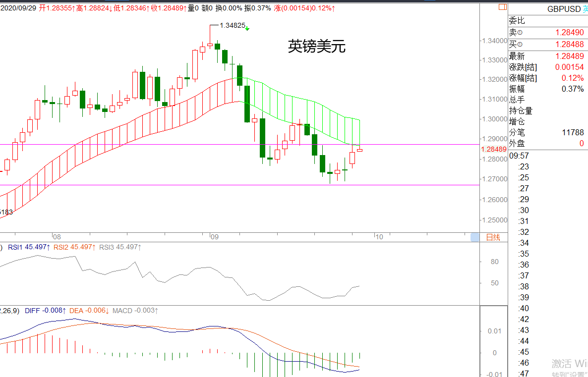Click the 持仓量 row label
The height and width of the screenshot is (377, 588).
click(x=521, y=110)
